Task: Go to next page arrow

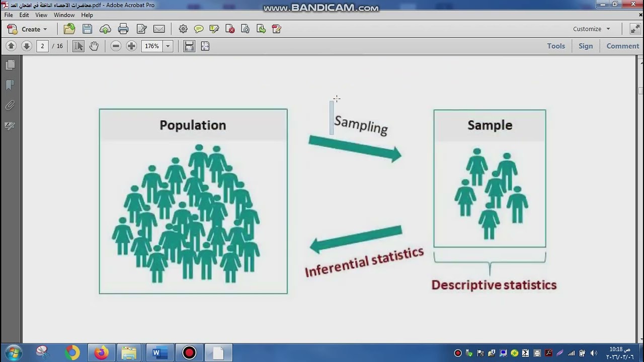Action: pos(27,46)
